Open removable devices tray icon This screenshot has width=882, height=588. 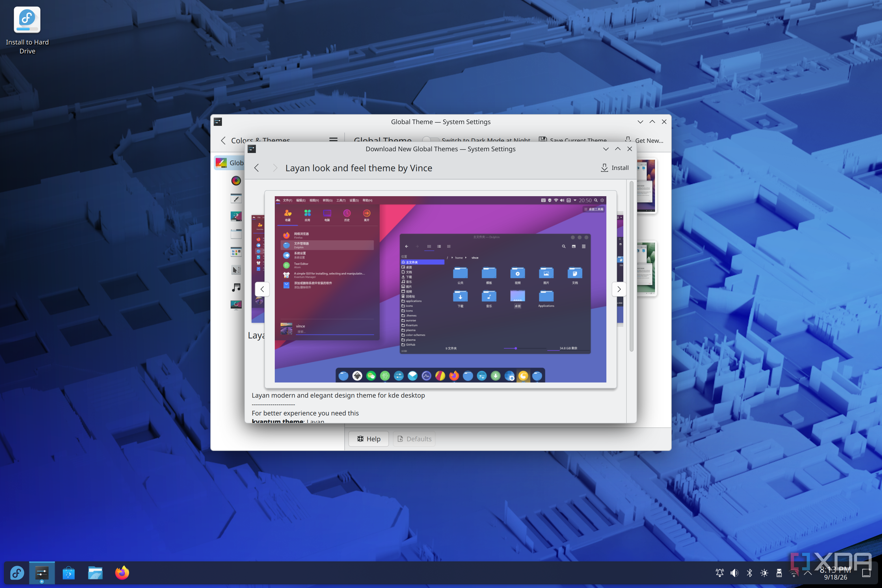(x=779, y=573)
